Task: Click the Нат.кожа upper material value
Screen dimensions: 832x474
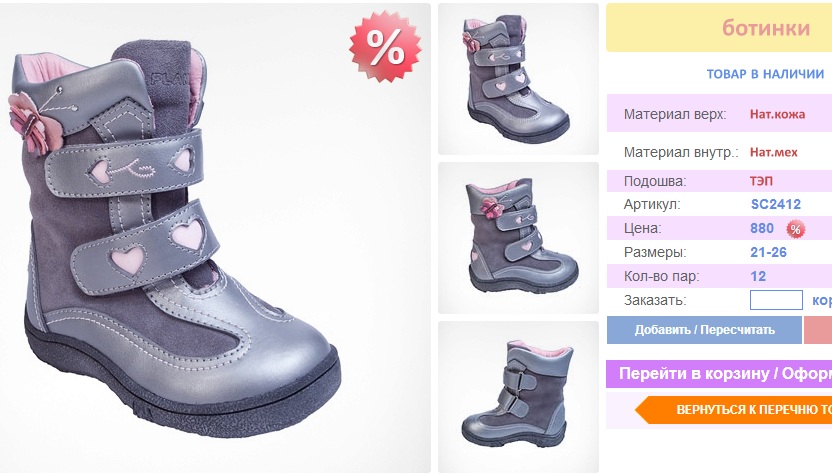Action: (x=777, y=114)
